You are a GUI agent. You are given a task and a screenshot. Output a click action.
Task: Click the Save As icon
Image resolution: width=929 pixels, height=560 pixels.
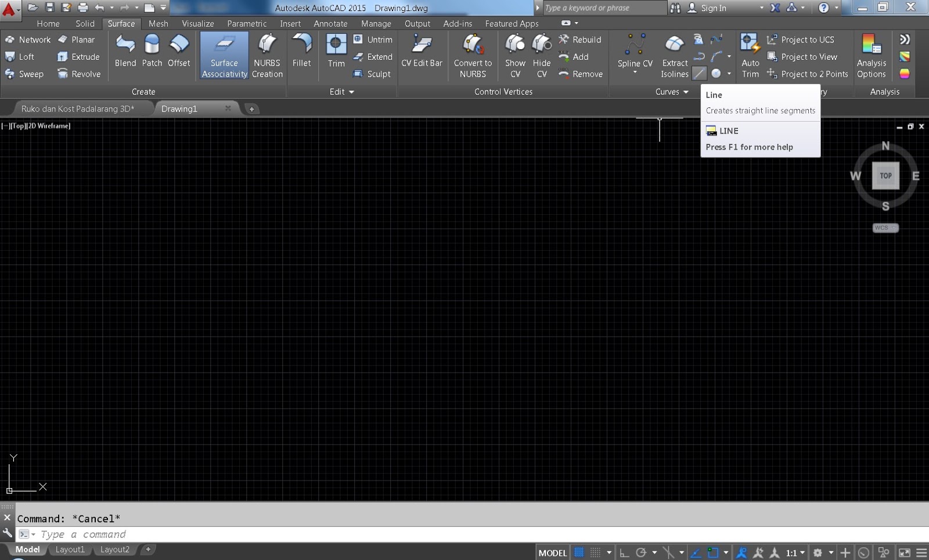click(66, 8)
